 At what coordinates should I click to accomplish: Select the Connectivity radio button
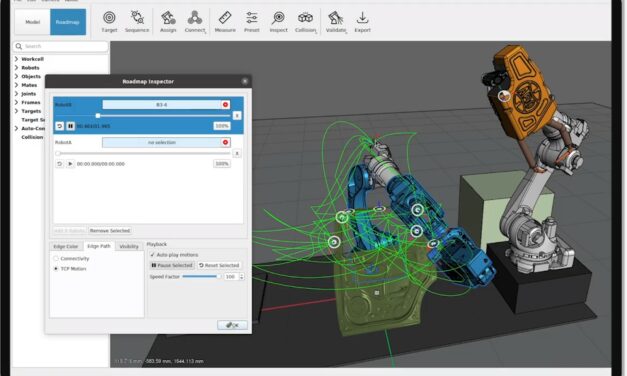click(56, 258)
